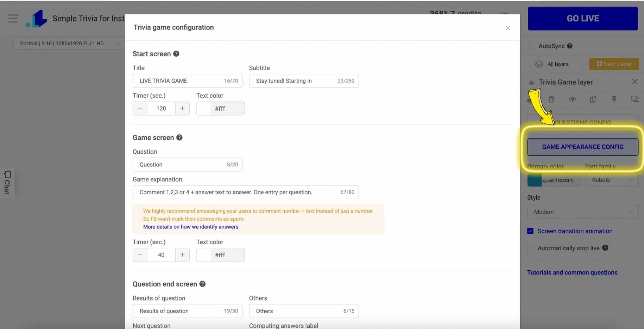Pick the Start screen text color swatch
The image size is (644, 329).
pyautogui.click(x=204, y=109)
